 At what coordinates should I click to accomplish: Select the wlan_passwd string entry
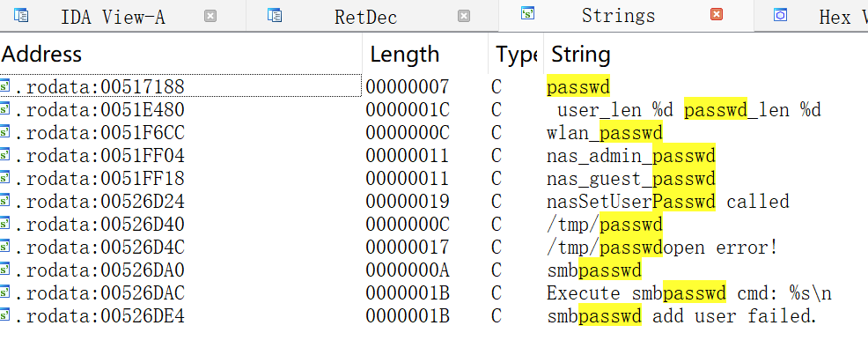coord(604,132)
